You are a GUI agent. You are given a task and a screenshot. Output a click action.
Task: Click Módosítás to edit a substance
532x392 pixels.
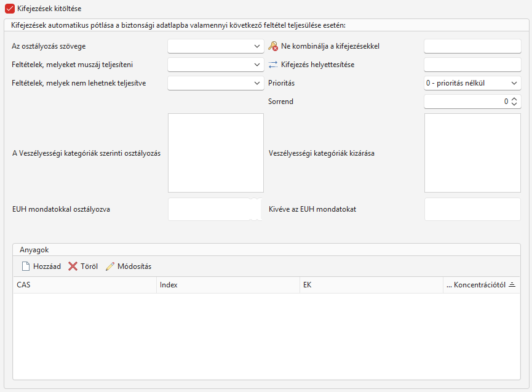click(x=129, y=266)
